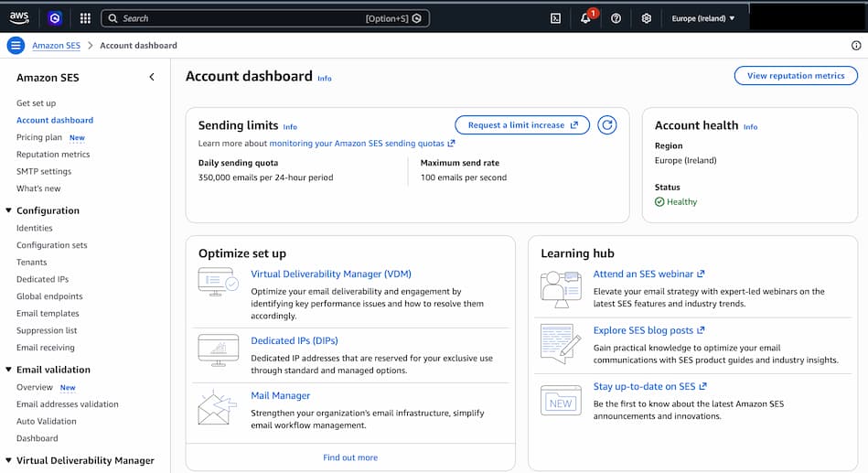Open Global endpoints

[x=49, y=296]
